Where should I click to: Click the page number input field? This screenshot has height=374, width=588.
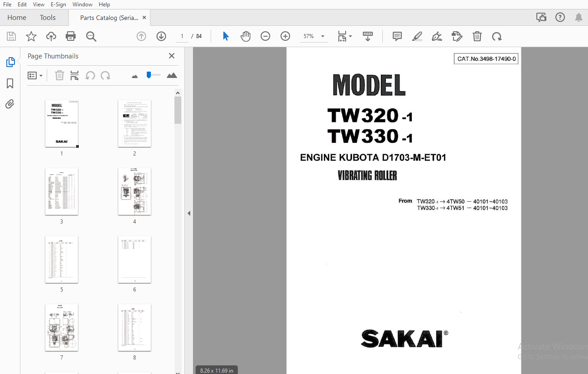[182, 36]
